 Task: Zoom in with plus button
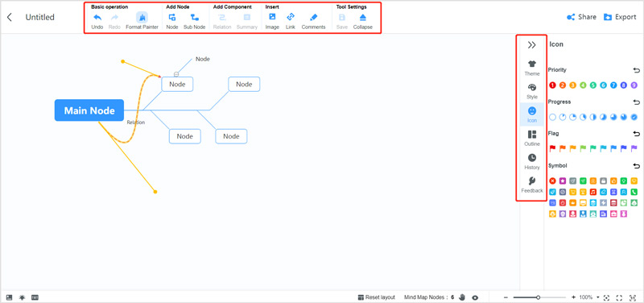(x=573, y=297)
